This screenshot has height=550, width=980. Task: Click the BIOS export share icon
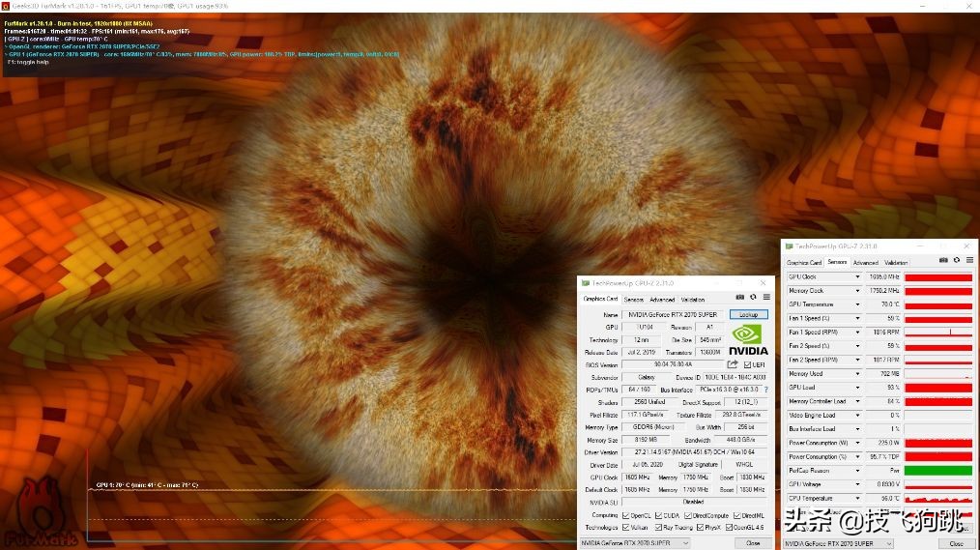(x=733, y=364)
